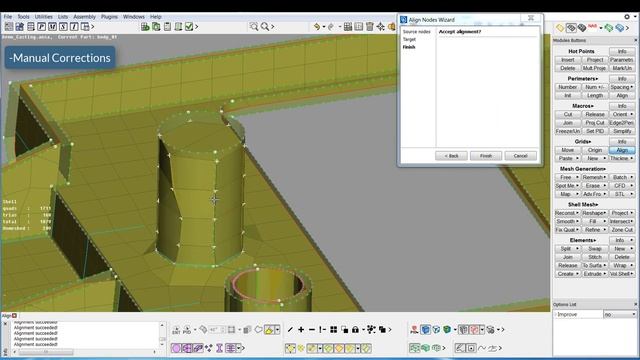Click the undo arrow icon
This screenshot has width=640, height=360.
coord(316,27)
